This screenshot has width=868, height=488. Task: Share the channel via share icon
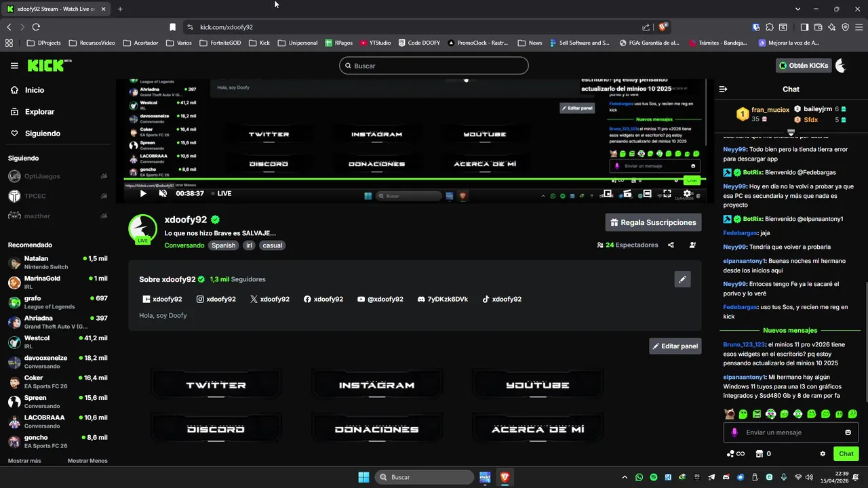(x=671, y=245)
